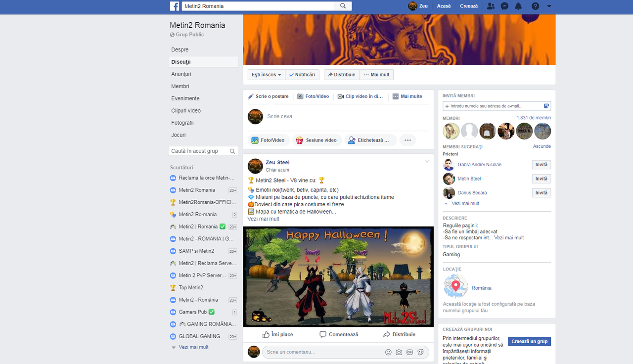633x364 pixels.
Task: Open the Evenimente section in the sidebar
Action: (185, 98)
